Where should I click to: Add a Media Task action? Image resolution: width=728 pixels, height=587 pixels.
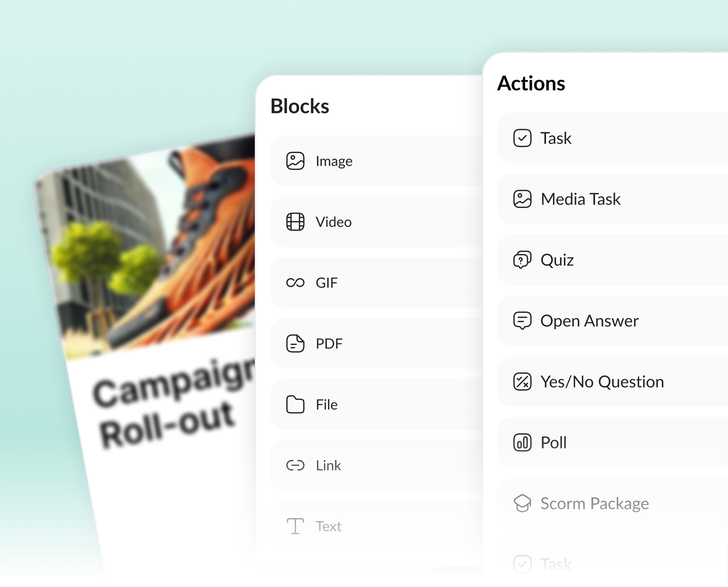point(580,199)
